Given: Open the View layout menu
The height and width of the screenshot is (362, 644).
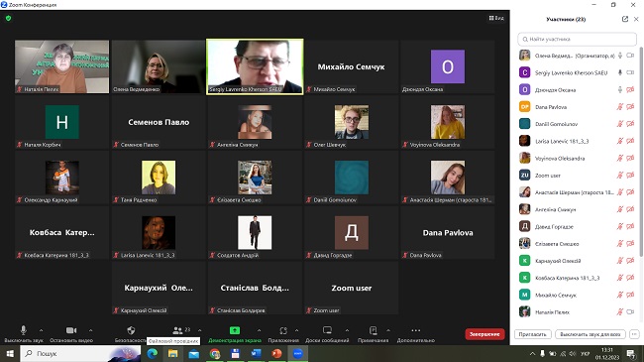Looking at the screenshot, I should (x=496, y=18).
